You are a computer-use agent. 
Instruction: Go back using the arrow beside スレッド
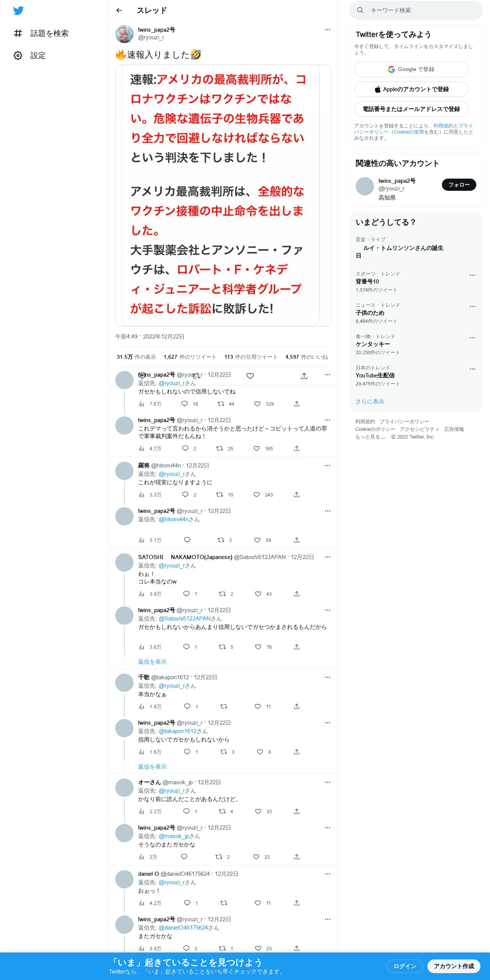[119, 10]
